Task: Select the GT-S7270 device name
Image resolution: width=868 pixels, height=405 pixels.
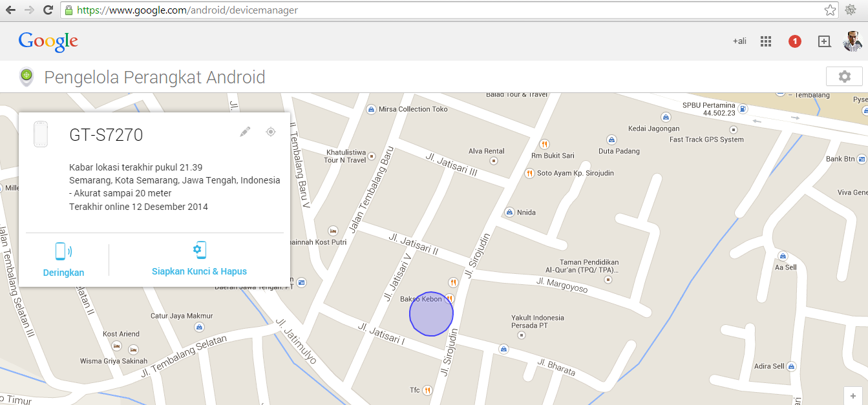Action: coord(106,135)
